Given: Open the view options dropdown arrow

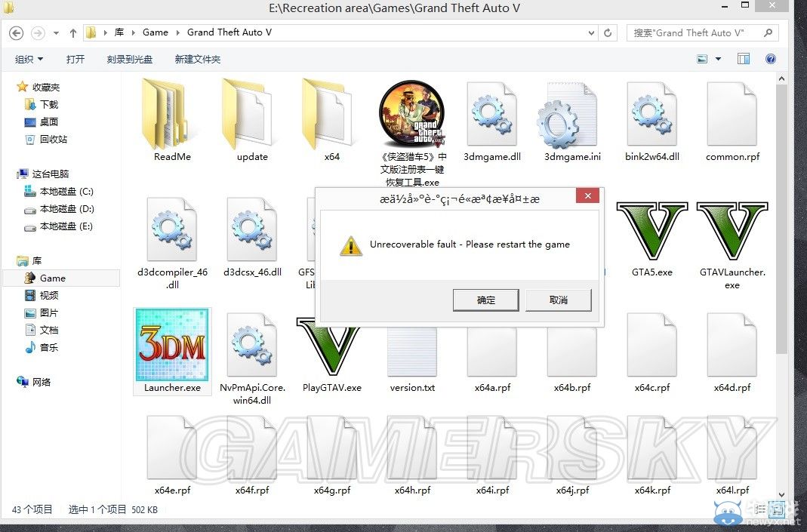Looking at the screenshot, I should coord(718,59).
